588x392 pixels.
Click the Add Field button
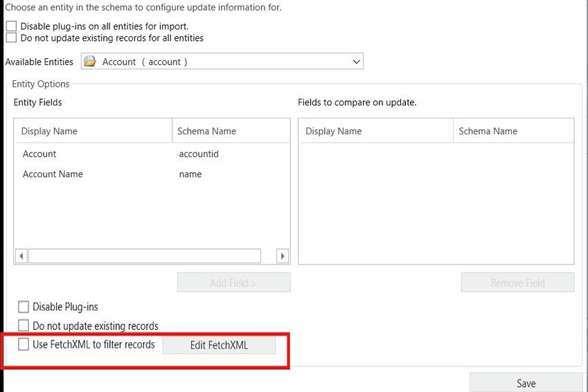[233, 283]
